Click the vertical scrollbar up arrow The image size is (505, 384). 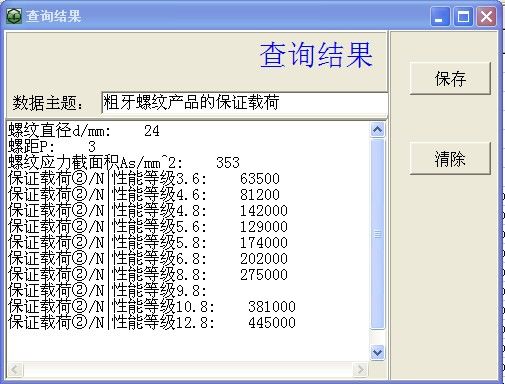(x=377, y=130)
